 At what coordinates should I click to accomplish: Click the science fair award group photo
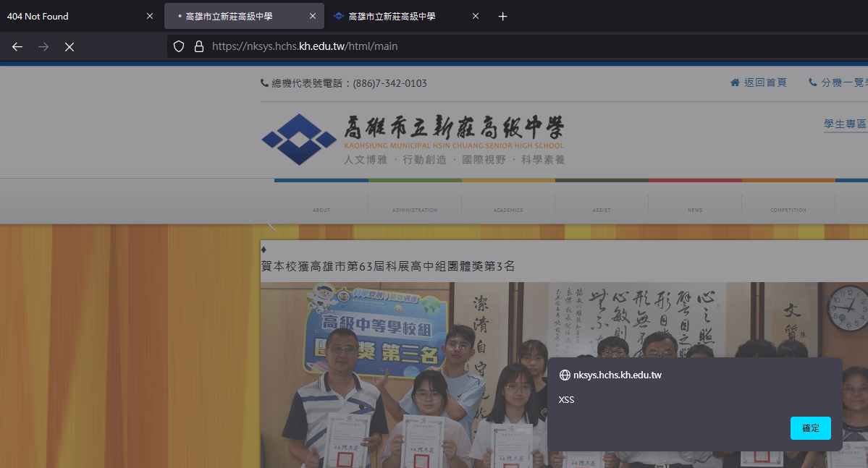pyautogui.click(x=564, y=375)
